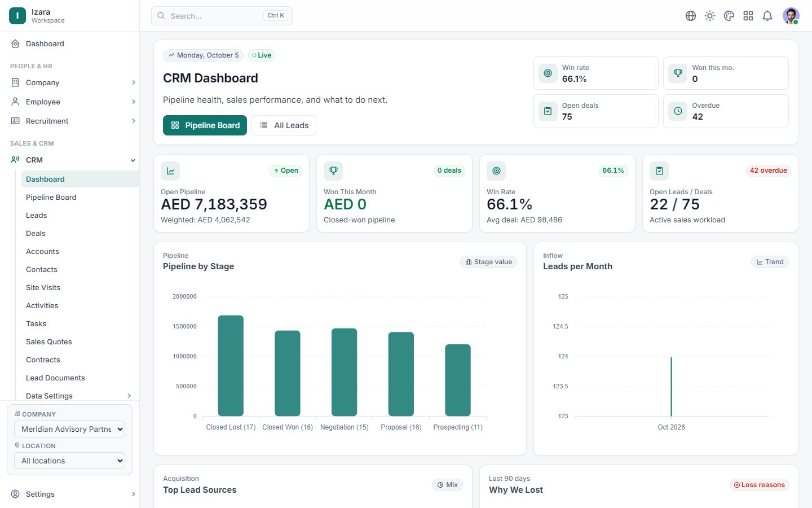Open the Company selector dropdown
Screen dimensions: 812x508
click(69, 429)
